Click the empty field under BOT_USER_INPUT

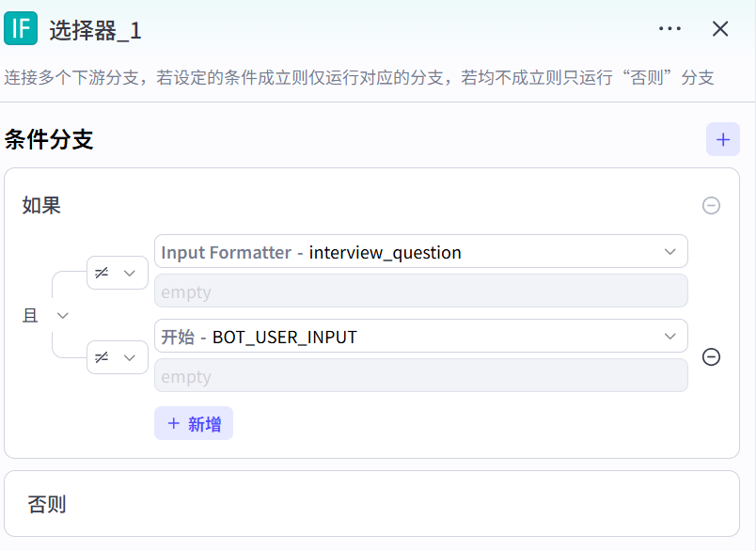pos(420,376)
